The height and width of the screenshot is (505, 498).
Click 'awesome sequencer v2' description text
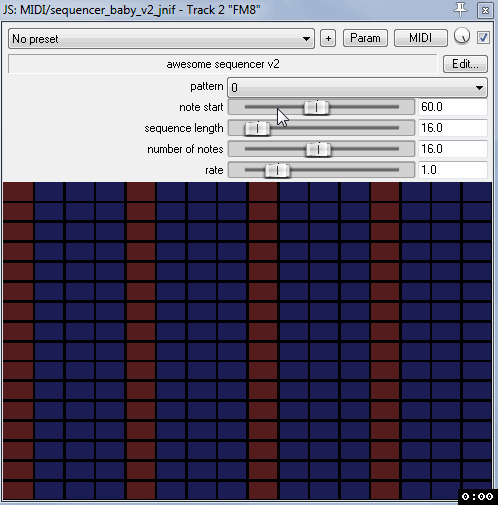[x=223, y=64]
